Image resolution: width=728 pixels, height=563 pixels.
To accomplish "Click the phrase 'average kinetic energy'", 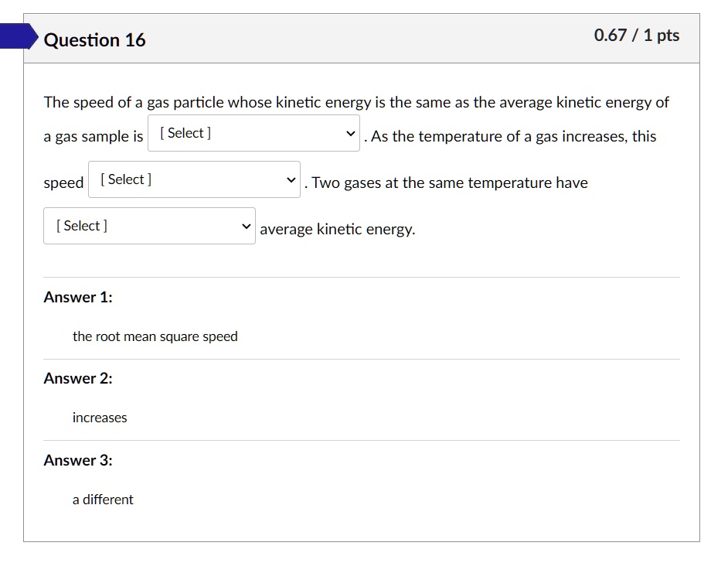I will coord(336,229).
